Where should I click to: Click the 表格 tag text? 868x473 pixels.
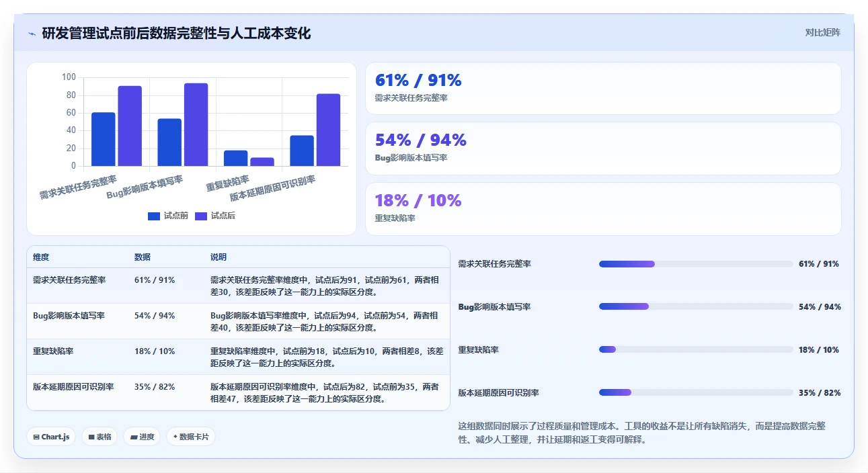click(x=104, y=437)
